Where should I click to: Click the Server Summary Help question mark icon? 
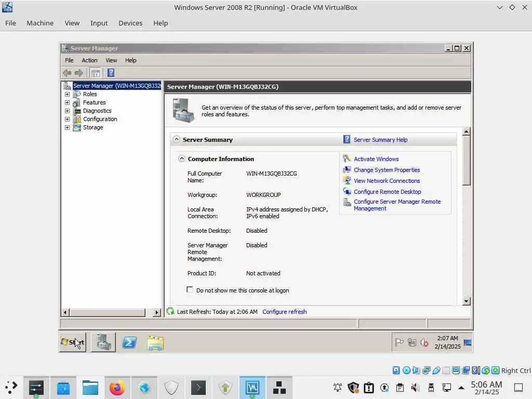pyautogui.click(x=347, y=139)
